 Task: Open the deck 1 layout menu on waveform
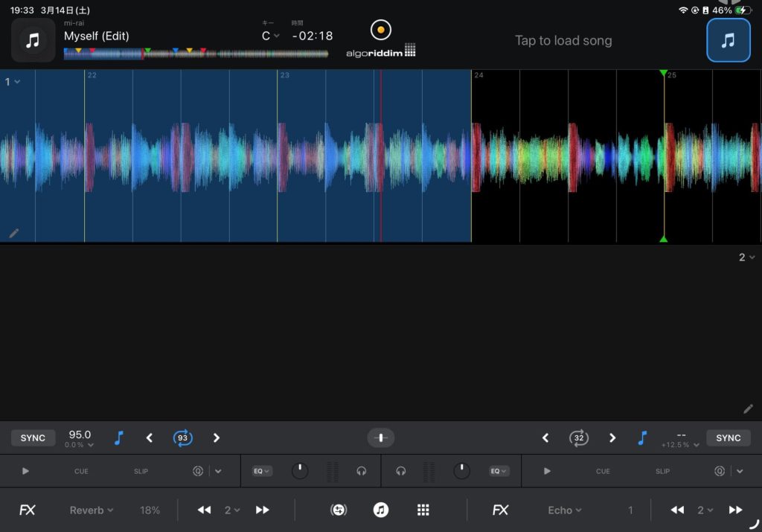point(13,82)
